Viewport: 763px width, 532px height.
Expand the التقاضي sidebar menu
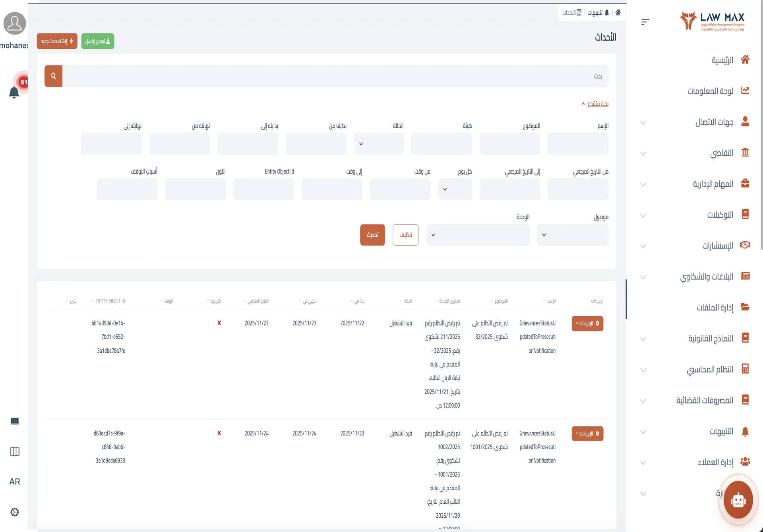pyautogui.click(x=721, y=153)
